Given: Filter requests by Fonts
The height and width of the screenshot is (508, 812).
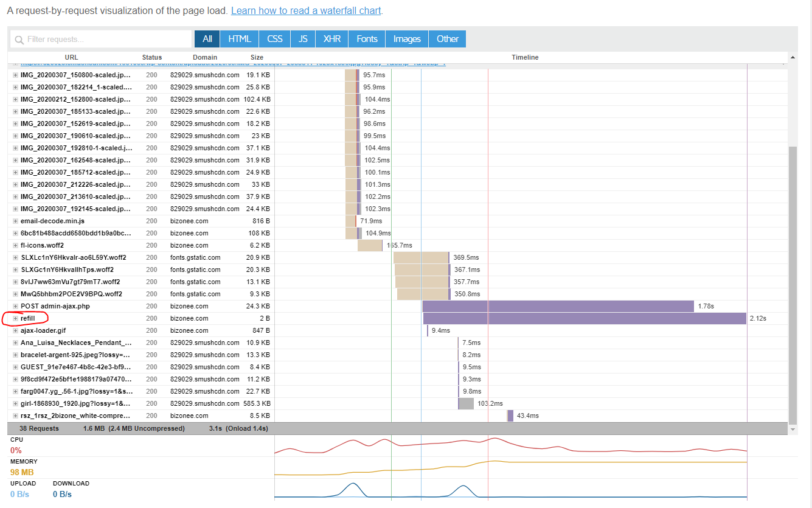Looking at the screenshot, I should tap(367, 39).
